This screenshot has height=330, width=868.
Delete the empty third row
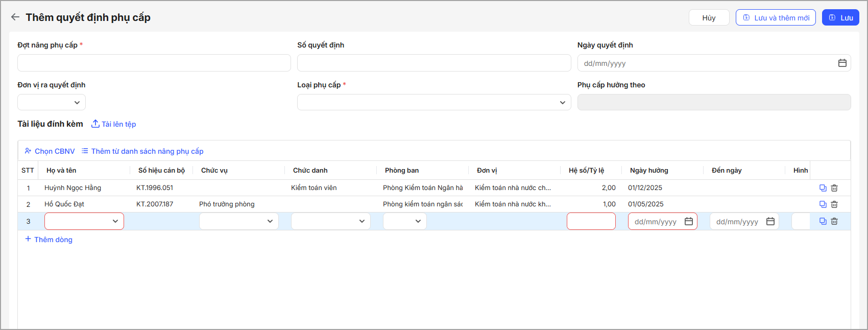[834, 221]
